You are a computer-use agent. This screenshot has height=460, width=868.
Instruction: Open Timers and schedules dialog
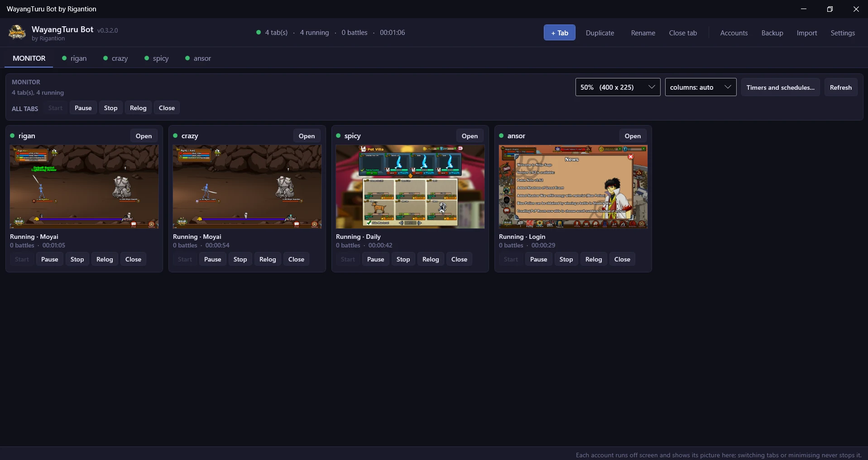pyautogui.click(x=780, y=87)
